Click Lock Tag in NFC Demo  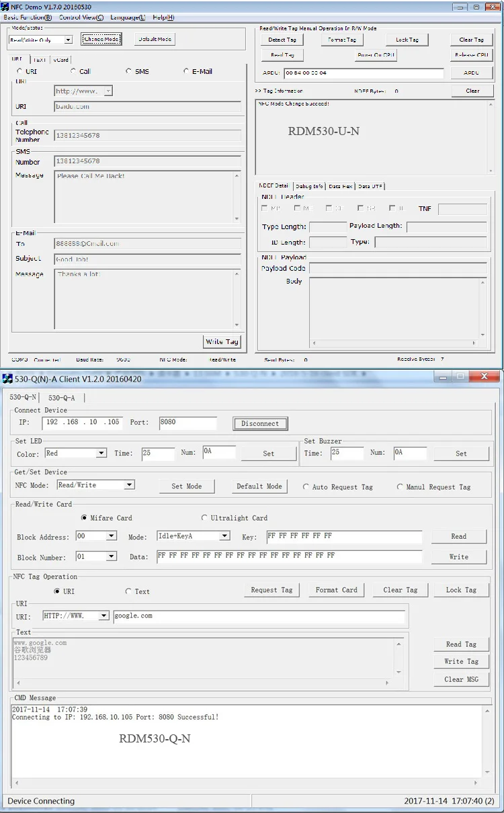point(407,40)
